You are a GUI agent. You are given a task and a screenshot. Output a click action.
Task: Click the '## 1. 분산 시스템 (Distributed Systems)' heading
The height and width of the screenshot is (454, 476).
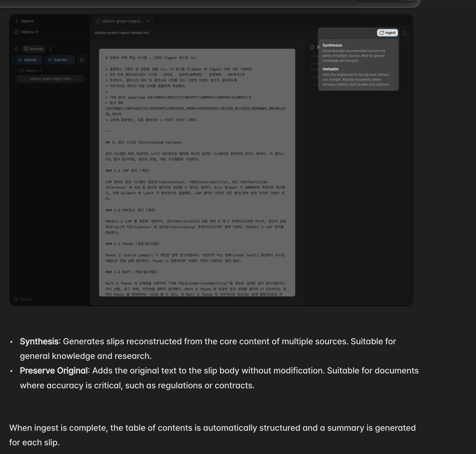[144, 142]
